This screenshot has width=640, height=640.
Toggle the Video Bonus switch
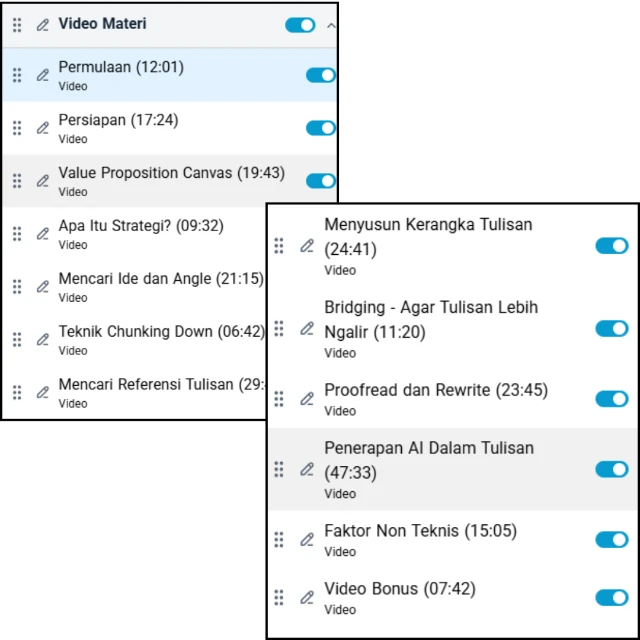point(611,598)
